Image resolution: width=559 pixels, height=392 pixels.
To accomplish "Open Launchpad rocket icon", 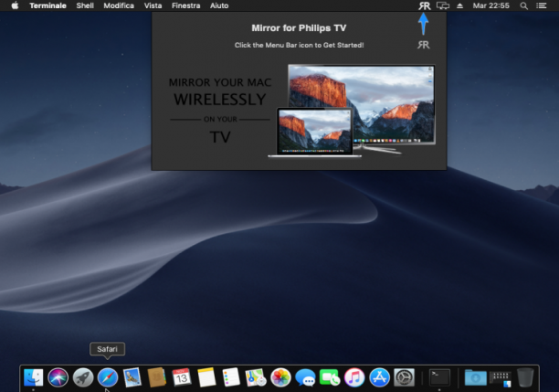I will [x=83, y=377].
